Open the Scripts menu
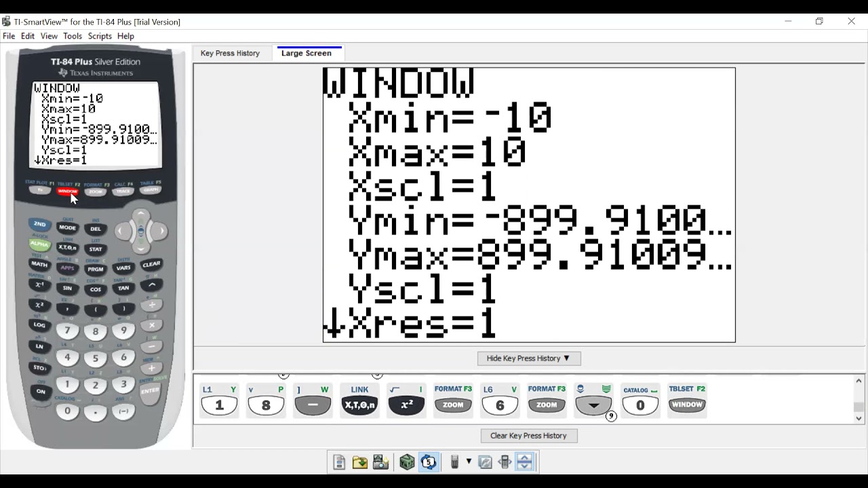 pos(100,36)
